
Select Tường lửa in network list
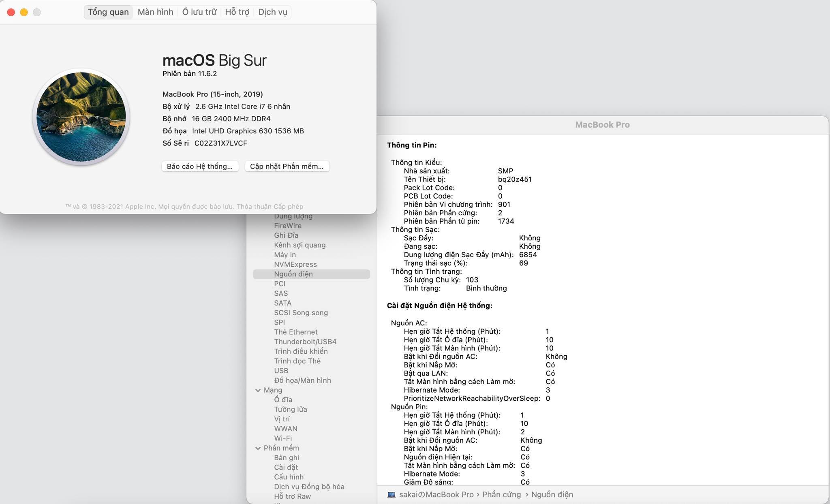(x=290, y=409)
